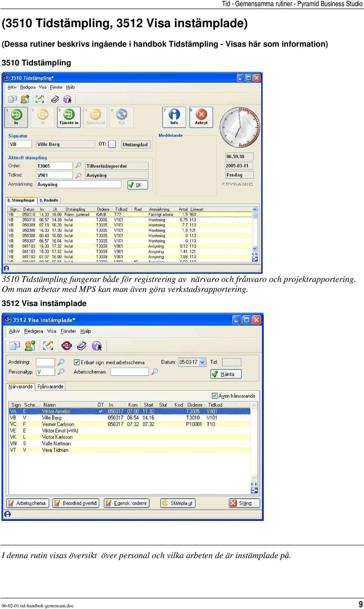This screenshot has height=609, width=364.
Task: Click person-add toolbar icon in 3510 Tidstämpling
Action: [x=25, y=99]
